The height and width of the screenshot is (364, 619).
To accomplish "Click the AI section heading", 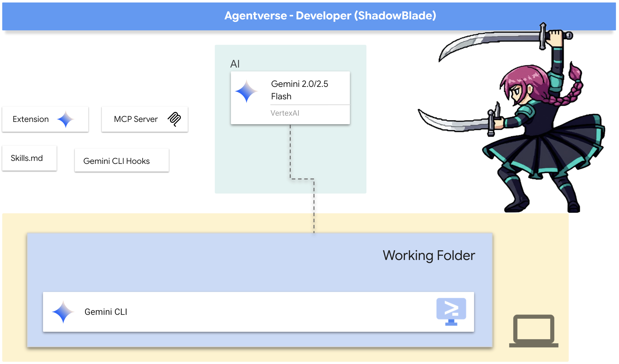I will pos(235,64).
